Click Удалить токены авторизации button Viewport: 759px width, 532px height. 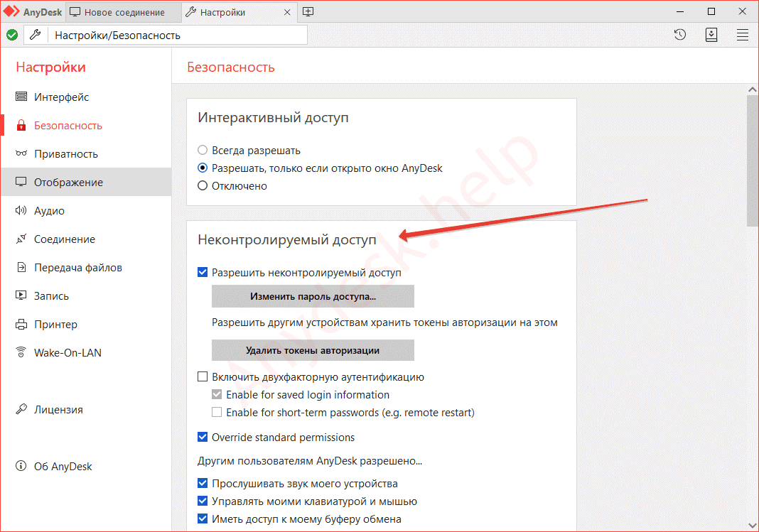[313, 350]
